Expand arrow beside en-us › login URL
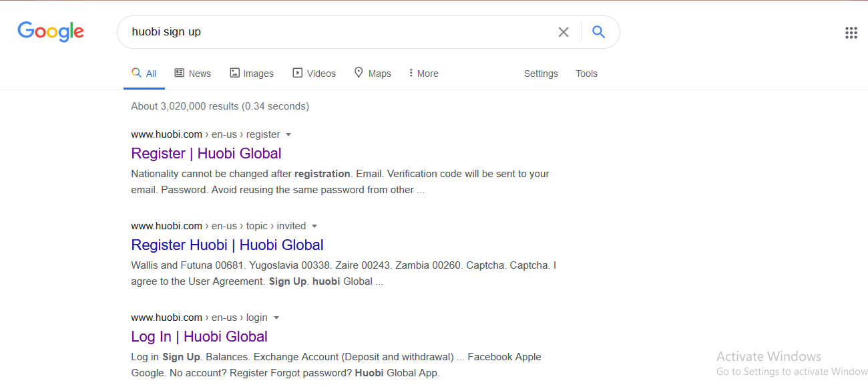This screenshot has width=868, height=389. (276, 317)
